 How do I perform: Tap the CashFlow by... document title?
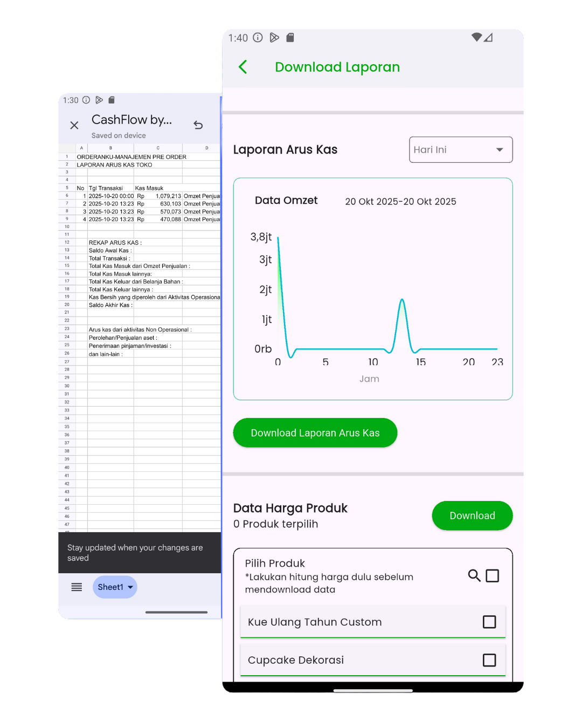pos(131,120)
